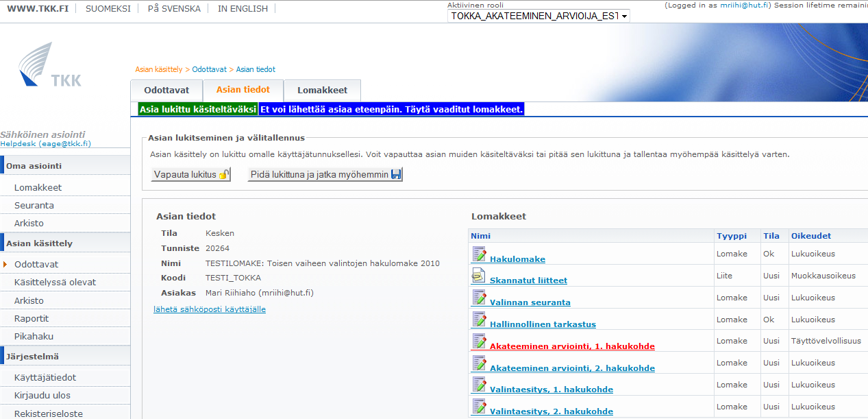Open the Hakulomake form link
Viewport: 868px width, 419px height.
click(x=517, y=259)
